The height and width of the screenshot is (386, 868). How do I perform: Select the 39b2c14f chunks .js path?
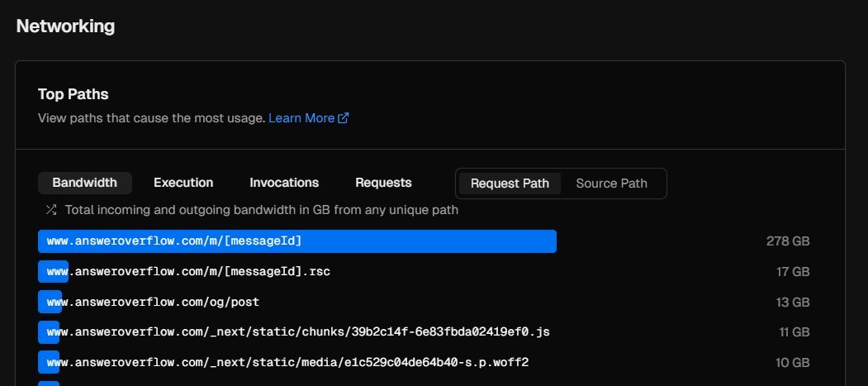tap(298, 331)
